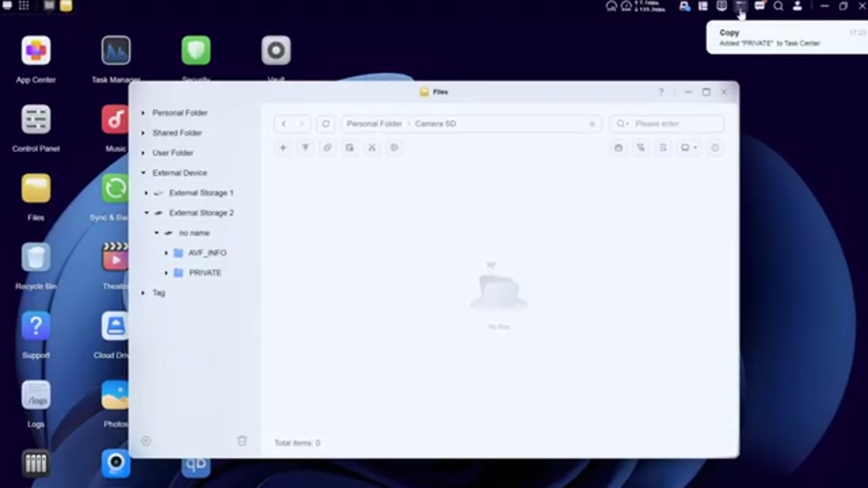Collapse the 'no name' volume node
868x488 pixels.
156,233
